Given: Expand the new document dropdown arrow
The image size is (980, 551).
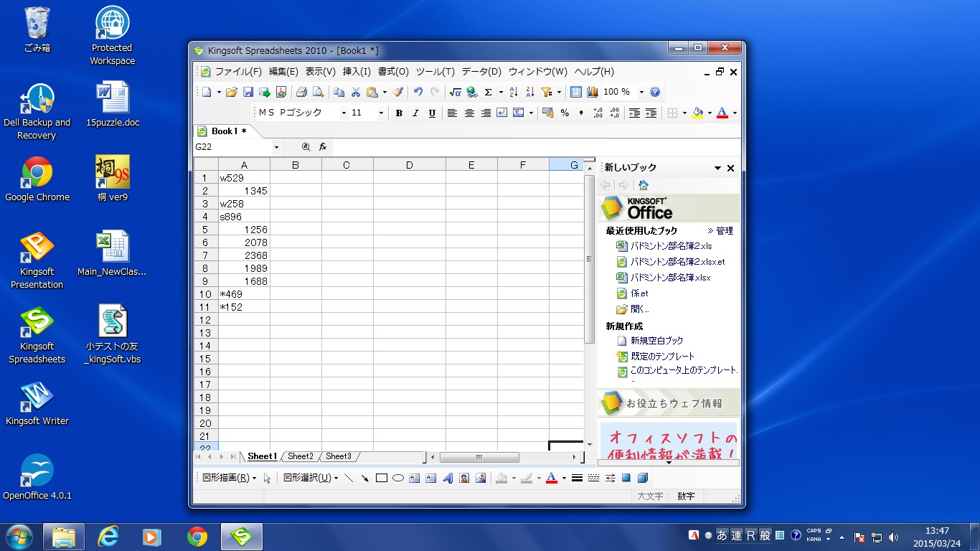Looking at the screenshot, I should pyautogui.click(x=218, y=92).
